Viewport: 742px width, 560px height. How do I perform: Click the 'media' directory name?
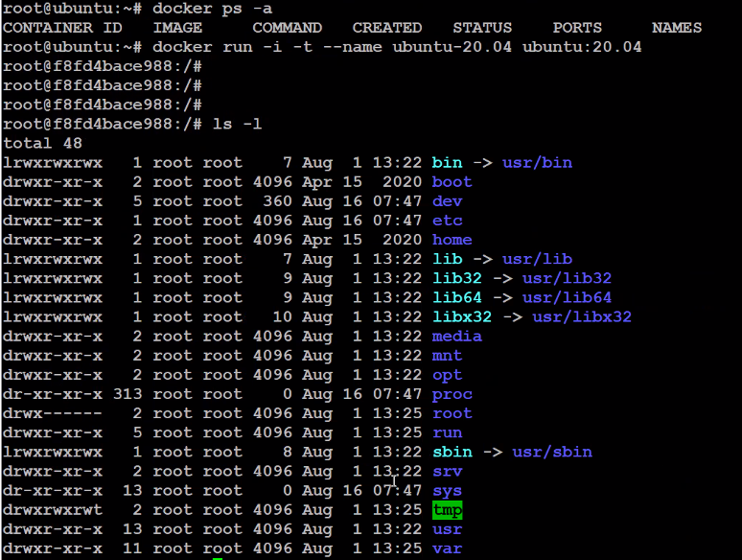point(457,336)
